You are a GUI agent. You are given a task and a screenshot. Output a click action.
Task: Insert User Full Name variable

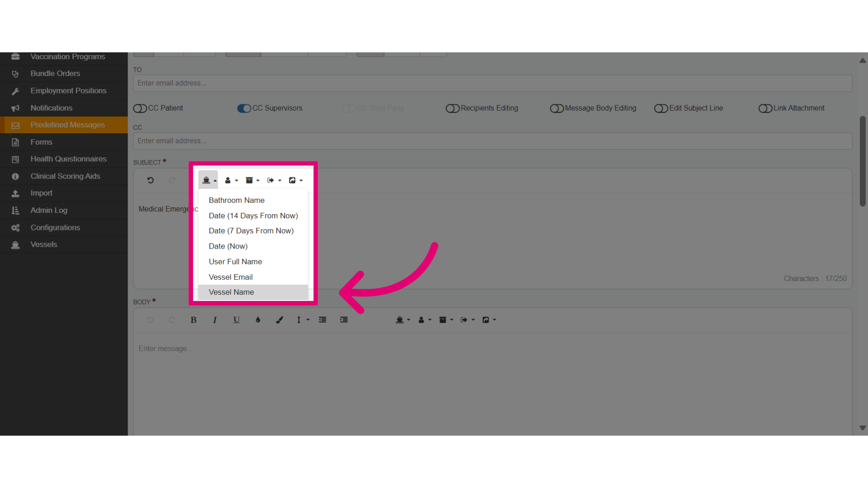click(x=253, y=262)
